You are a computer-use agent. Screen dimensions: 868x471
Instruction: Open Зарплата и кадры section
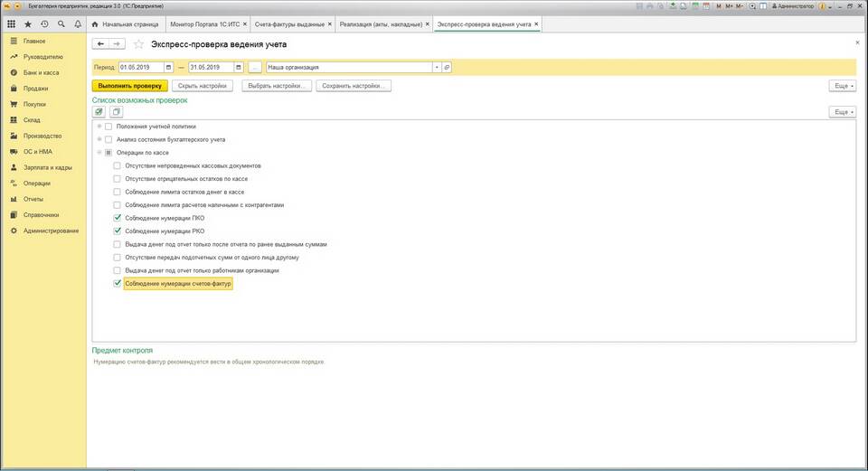pyautogui.click(x=47, y=167)
